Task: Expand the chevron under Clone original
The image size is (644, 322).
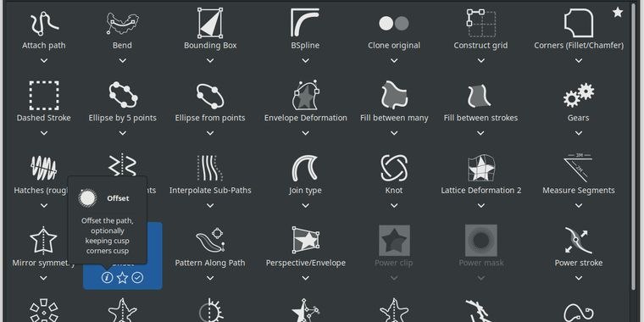Action: [x=394, y=61]
